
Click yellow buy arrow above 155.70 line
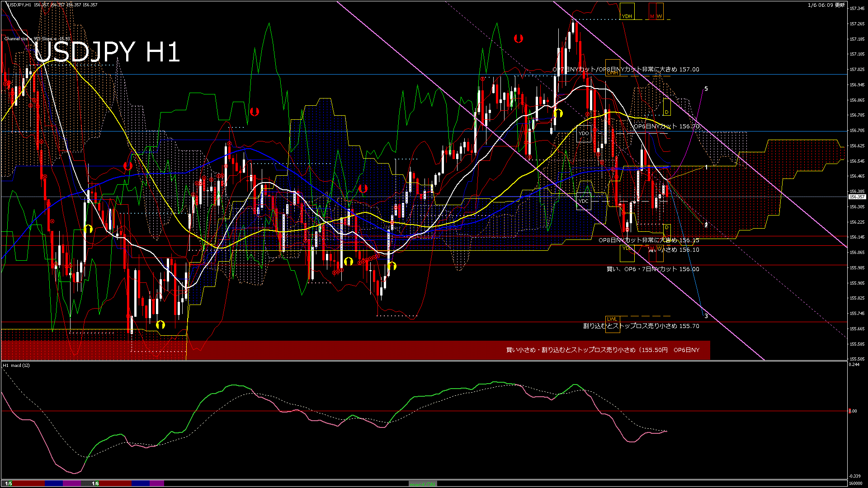pos(160,324)
